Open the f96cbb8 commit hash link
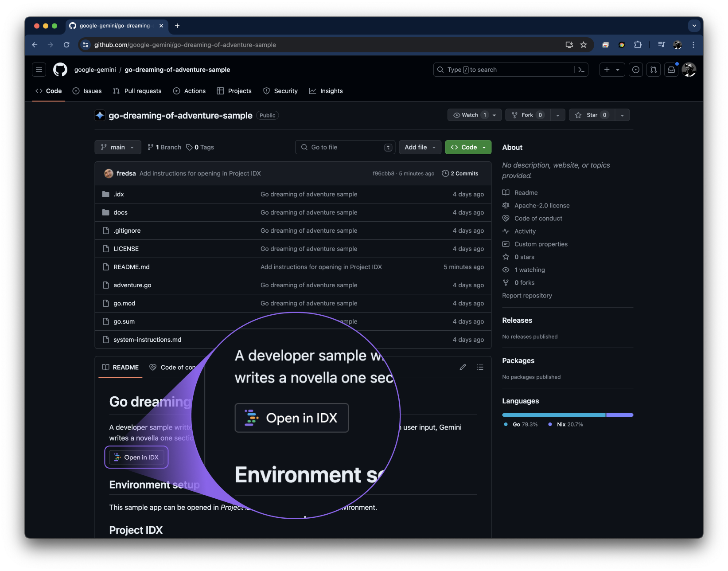The height and width of the screenshot is (571, 728). click(383, 173)
